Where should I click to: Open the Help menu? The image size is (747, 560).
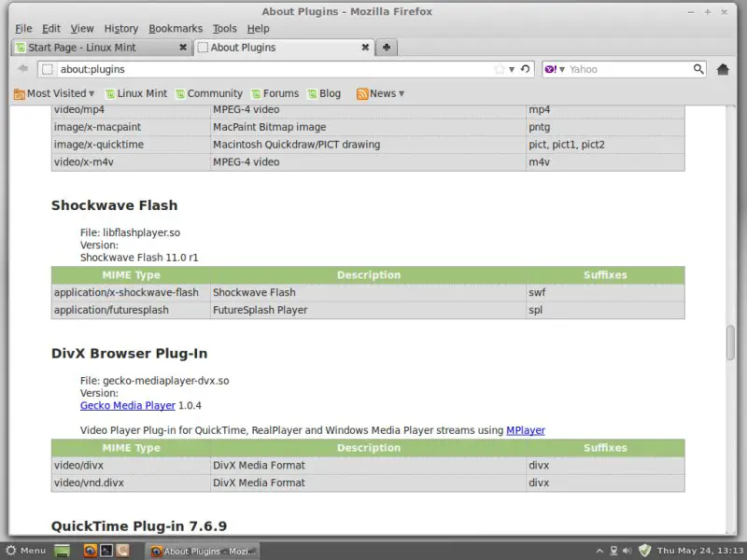coord(259,29)
